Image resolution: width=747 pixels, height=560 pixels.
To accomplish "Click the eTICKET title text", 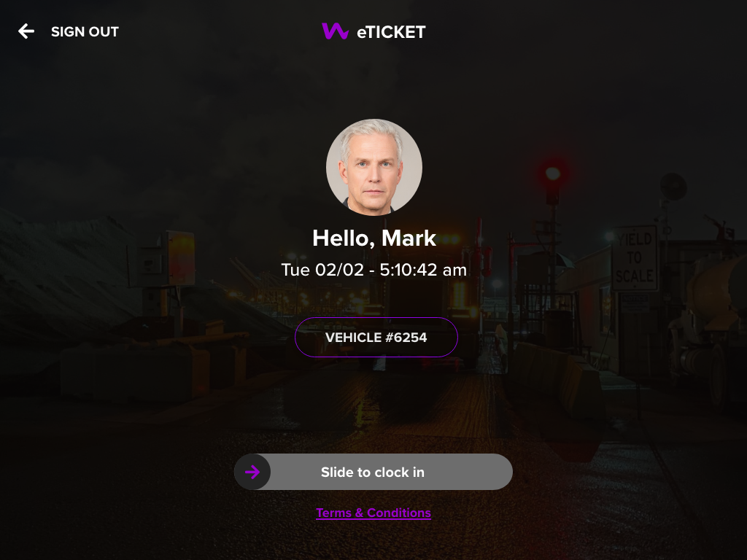I will [x=391, y=32].
